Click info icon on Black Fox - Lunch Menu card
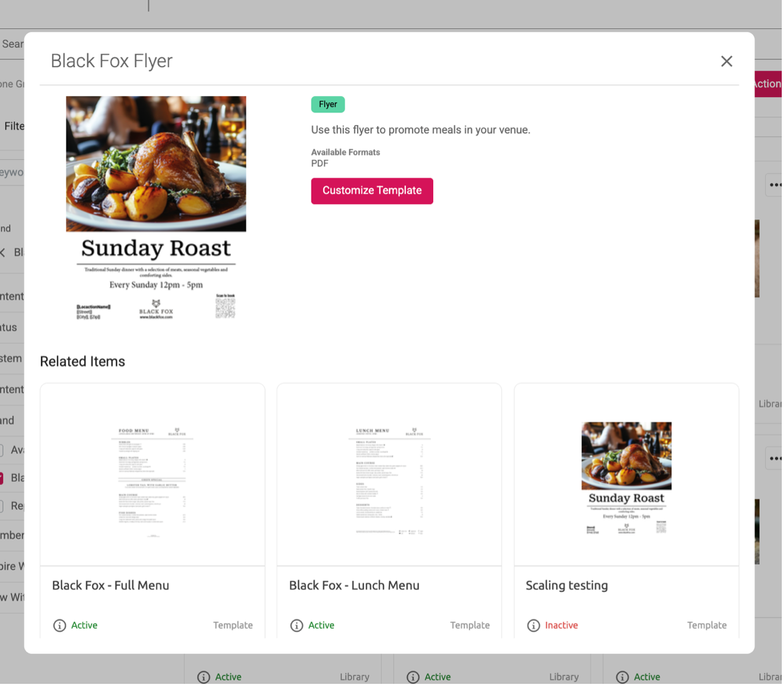The image size is (784, 685). point(296,625)
